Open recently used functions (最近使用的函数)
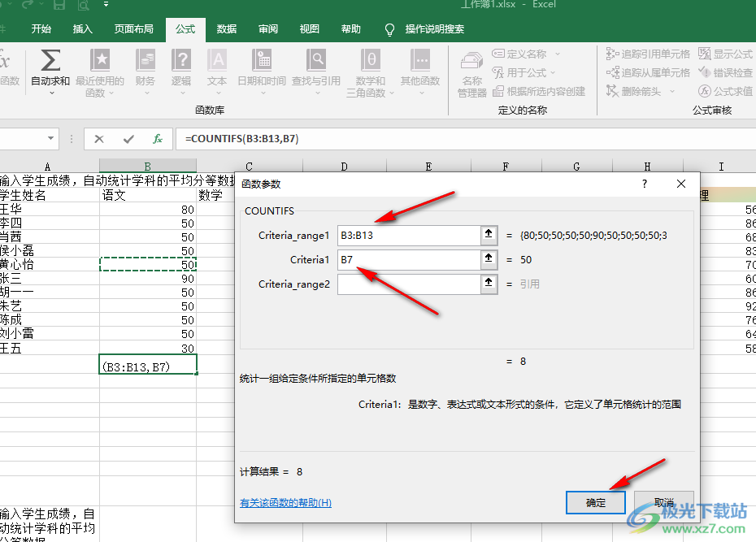This screenshot has width=756, height=542. coord(100,72)
